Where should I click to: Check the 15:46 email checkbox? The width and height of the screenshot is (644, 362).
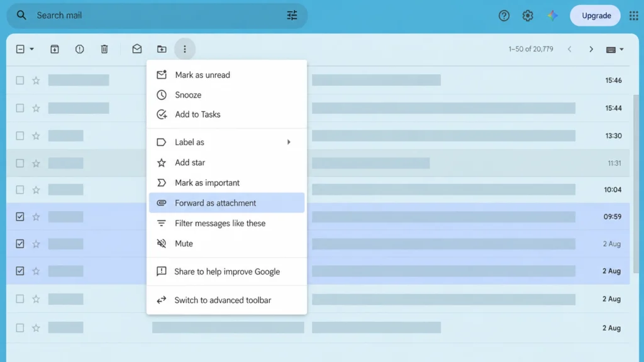pos(19,80)
